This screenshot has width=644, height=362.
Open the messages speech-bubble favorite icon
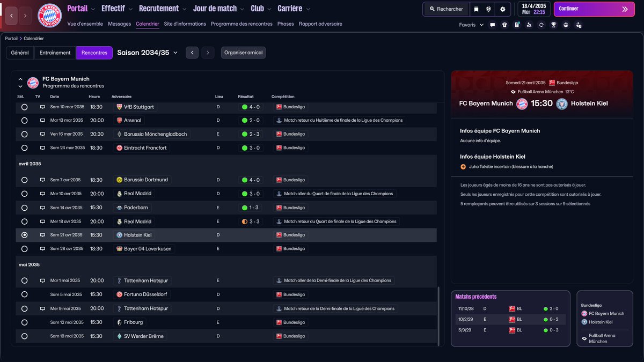click(493, 25)
